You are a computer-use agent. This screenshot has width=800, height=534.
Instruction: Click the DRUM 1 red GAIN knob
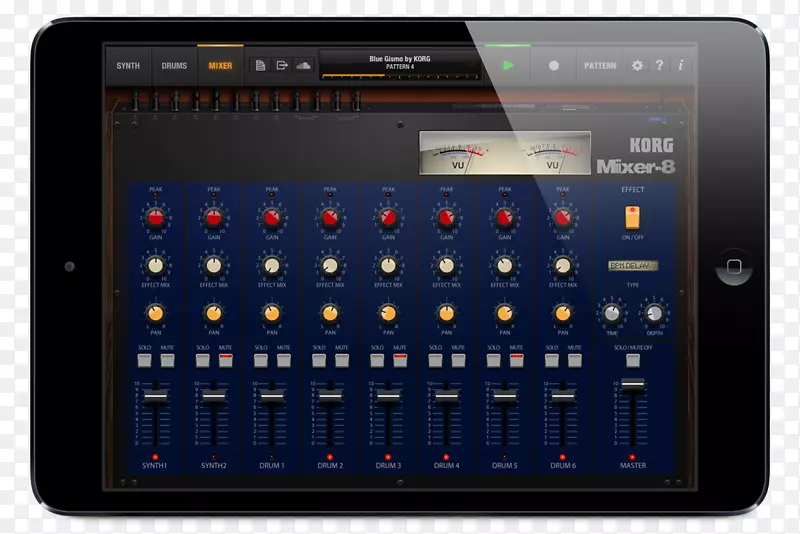pyautogui.click(x=272, y=218)
